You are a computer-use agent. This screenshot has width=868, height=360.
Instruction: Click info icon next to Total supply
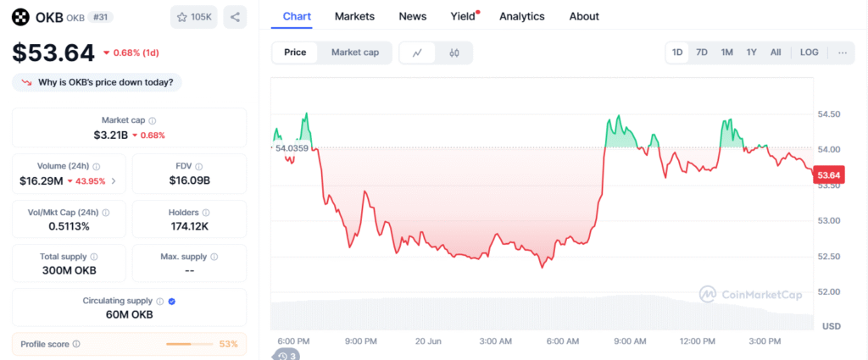click(94, 257)
